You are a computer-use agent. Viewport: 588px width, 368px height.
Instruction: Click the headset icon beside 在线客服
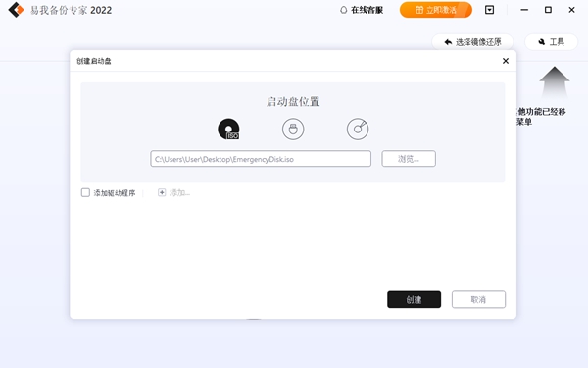344,10
